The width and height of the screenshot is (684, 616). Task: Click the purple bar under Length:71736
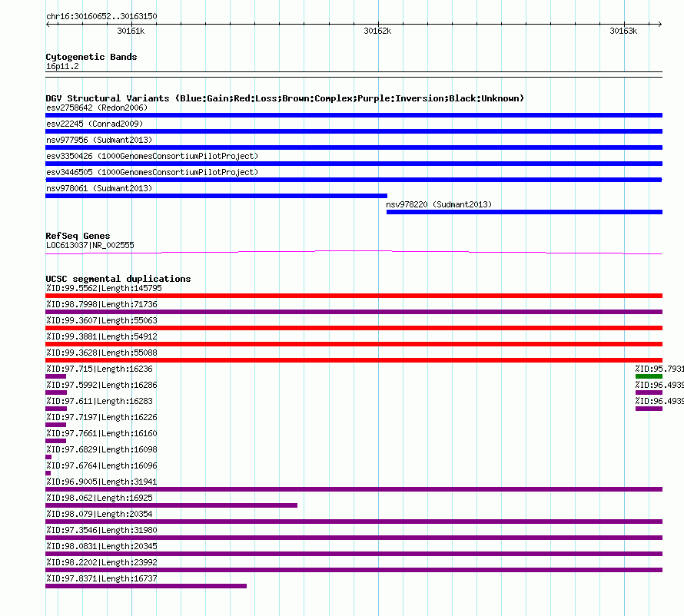coord(354,312)
